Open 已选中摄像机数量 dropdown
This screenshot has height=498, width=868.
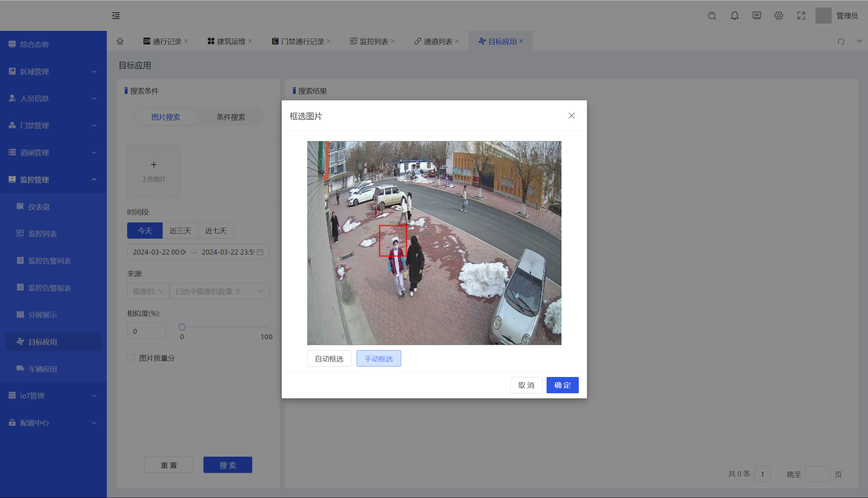[x=219, y=291]
